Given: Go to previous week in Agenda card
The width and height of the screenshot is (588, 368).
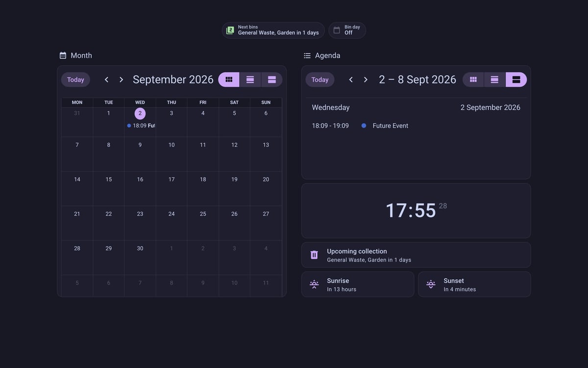Looking at the screenshot, I should coord(351,79).
